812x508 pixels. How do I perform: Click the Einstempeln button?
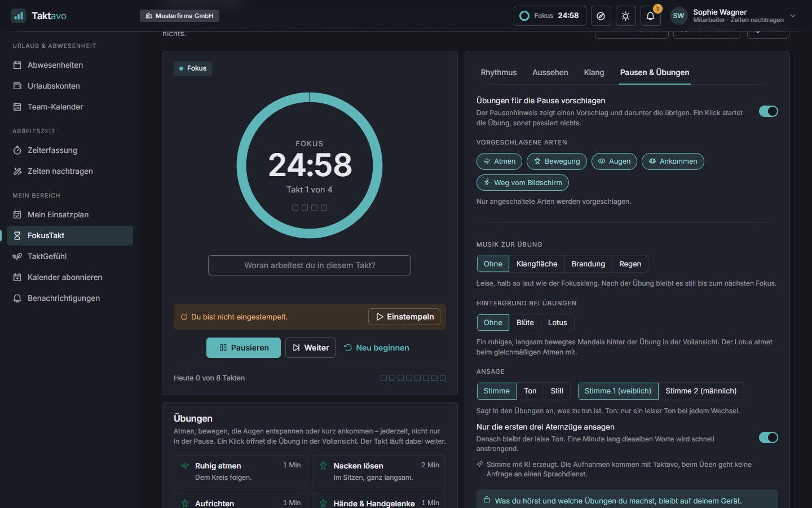(404, 317)
